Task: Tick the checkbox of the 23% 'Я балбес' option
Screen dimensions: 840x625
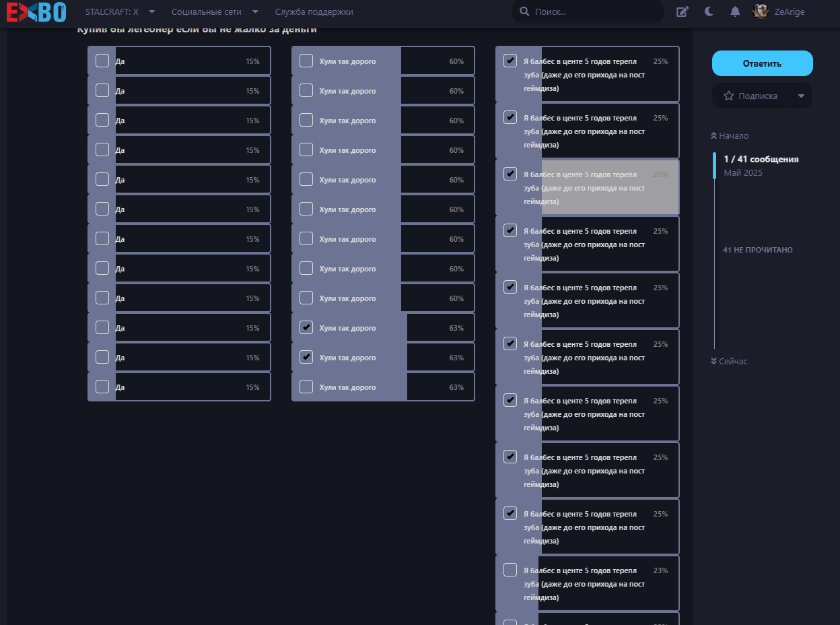Action: (510, 570)
